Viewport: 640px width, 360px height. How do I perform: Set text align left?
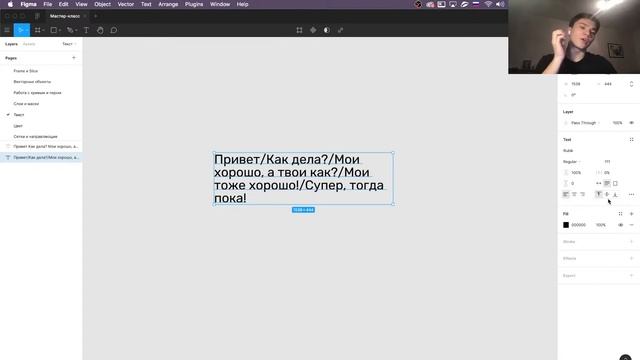coord(566,194)
